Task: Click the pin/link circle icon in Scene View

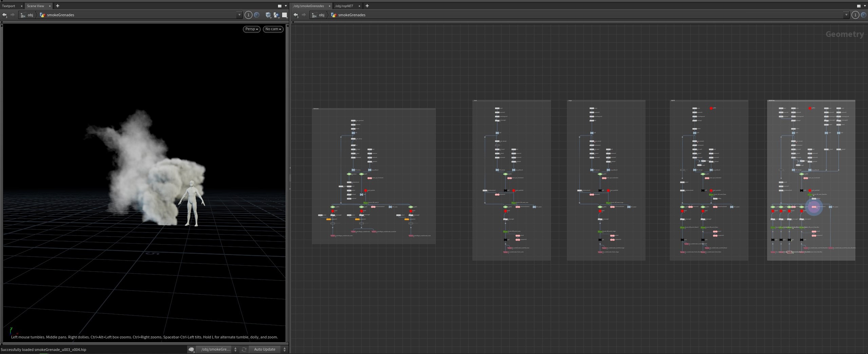Action: pyautogui.click(x=257, y=15)
